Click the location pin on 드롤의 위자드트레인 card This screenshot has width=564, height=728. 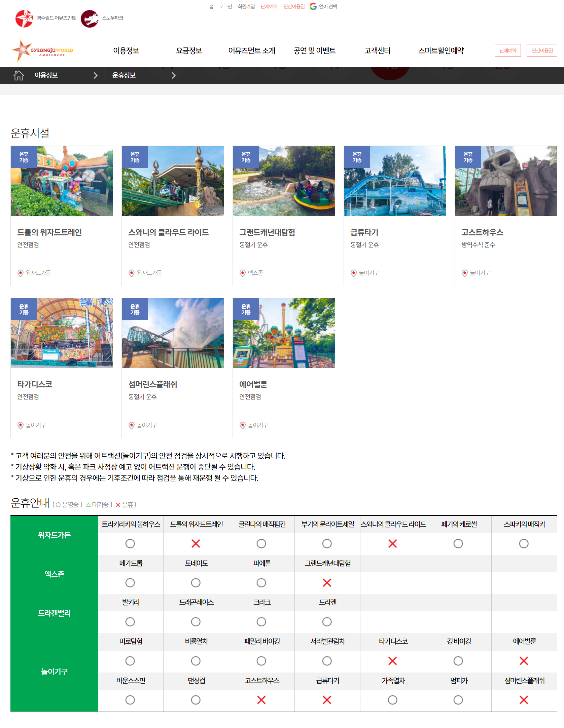(x=21, y=273)
